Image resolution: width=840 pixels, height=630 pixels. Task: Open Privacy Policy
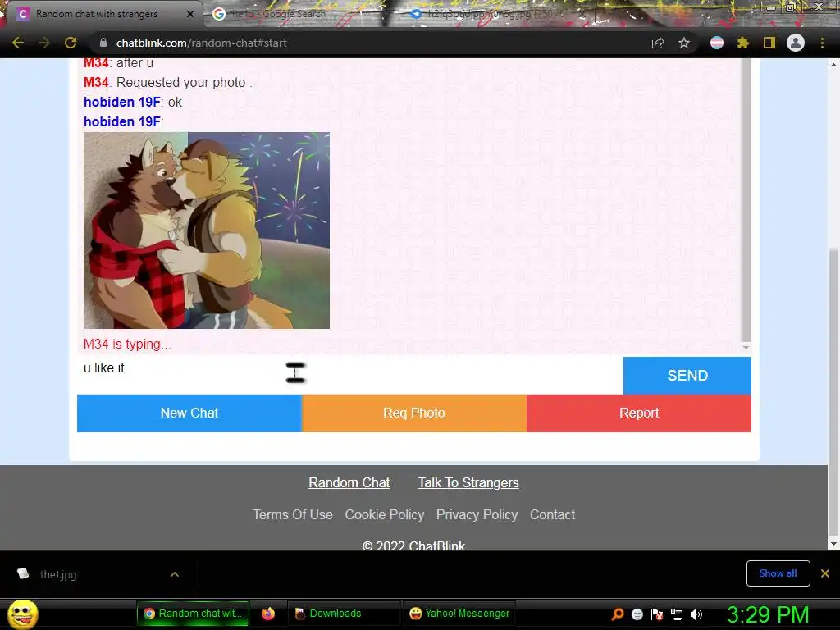(x=477, y=515)
